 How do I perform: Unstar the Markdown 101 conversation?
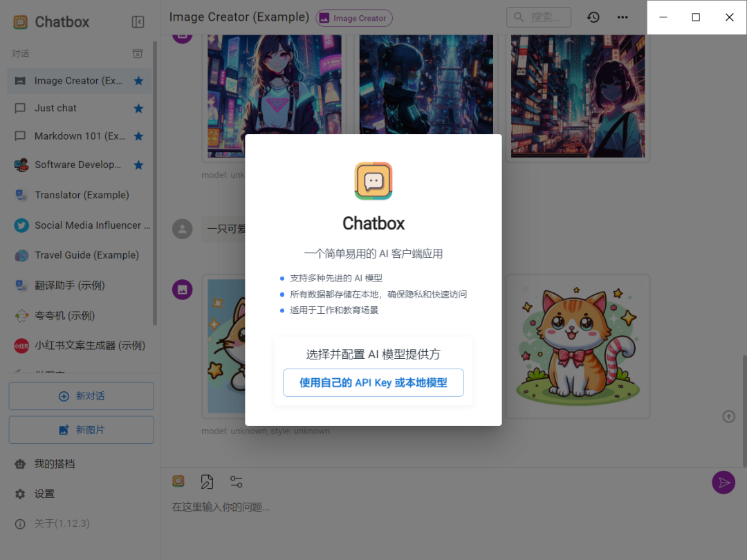pyautogui.click(x=138, y=136)
